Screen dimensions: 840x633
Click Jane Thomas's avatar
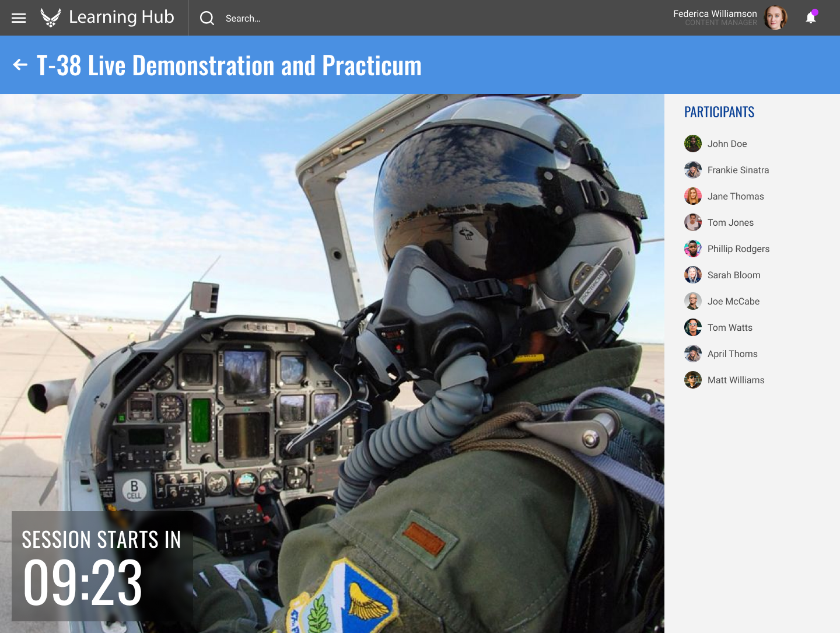tap(693, 196)
